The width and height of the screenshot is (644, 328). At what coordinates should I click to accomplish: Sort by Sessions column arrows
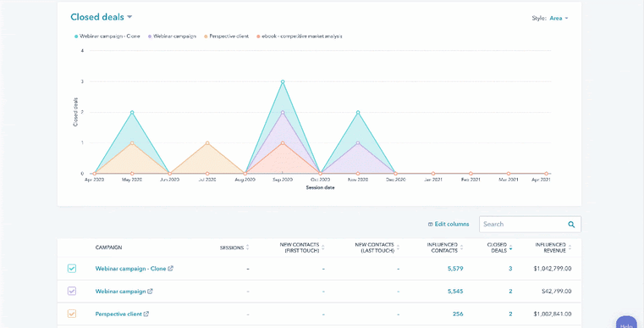247,247
